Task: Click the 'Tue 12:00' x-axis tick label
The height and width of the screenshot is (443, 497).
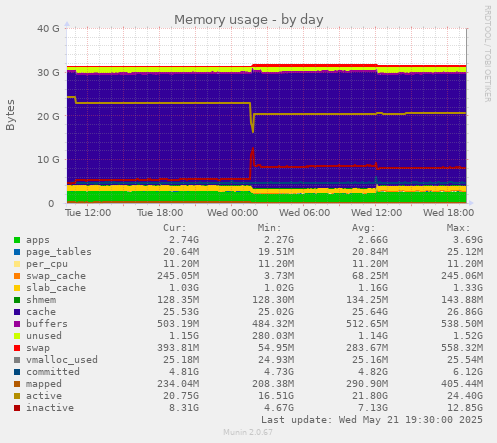Action: point(88,213)
